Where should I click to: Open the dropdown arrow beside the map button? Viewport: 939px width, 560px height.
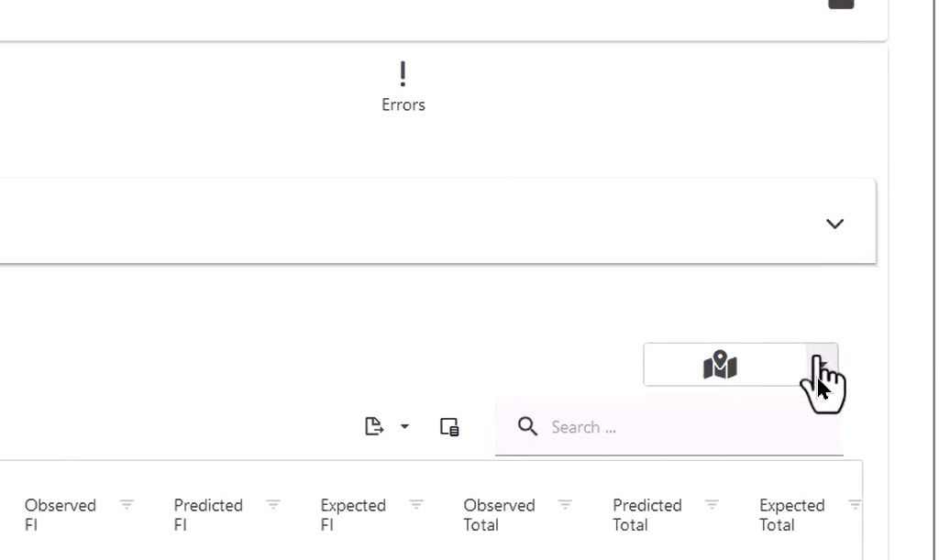point(823,365)
